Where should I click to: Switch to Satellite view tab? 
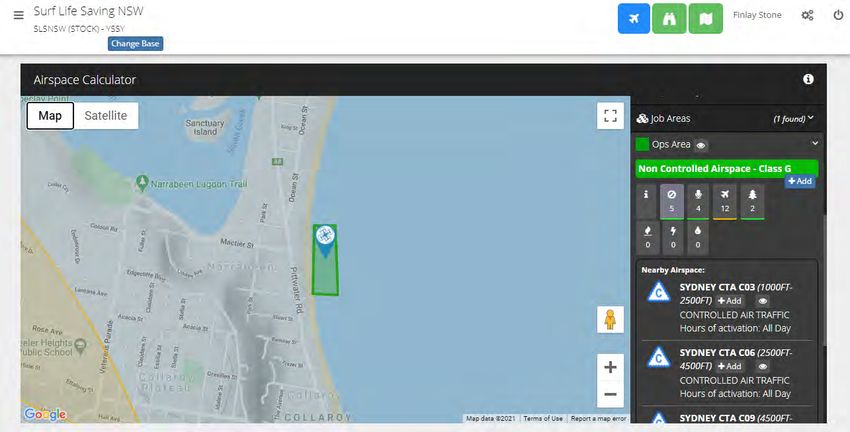106,115
